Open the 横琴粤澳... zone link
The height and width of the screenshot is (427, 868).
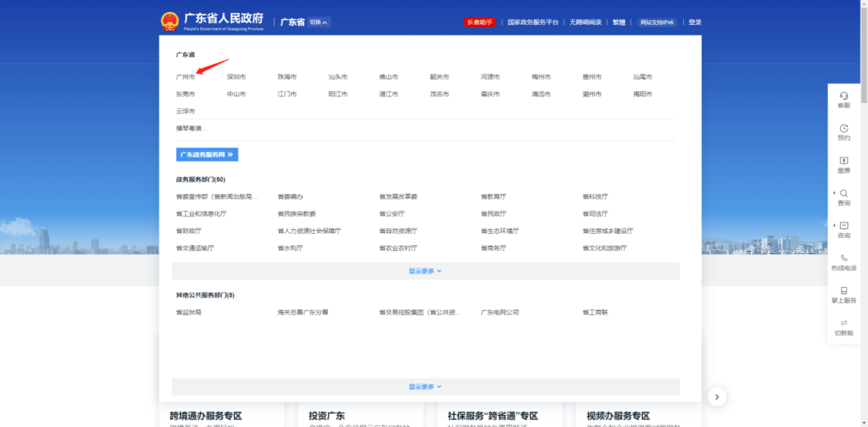191,129
